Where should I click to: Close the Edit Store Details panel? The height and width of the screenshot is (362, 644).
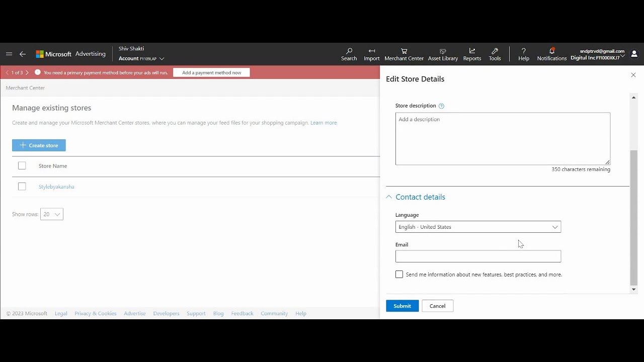pyautogui.click(x=633, y=75)
